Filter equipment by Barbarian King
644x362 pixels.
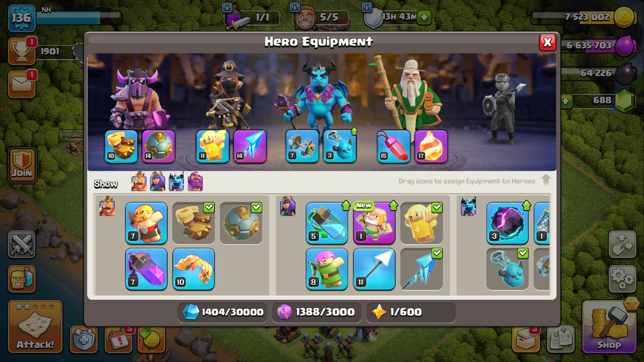[x=139, y=182]
